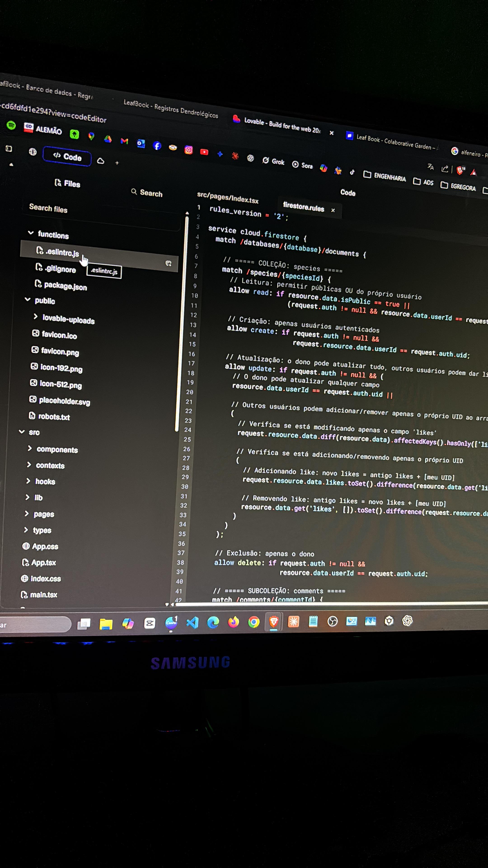Viewport: 488px width, 868px height.
Task: Open the ENGENHARIA bookmarks folder
Action: (384, 176)
